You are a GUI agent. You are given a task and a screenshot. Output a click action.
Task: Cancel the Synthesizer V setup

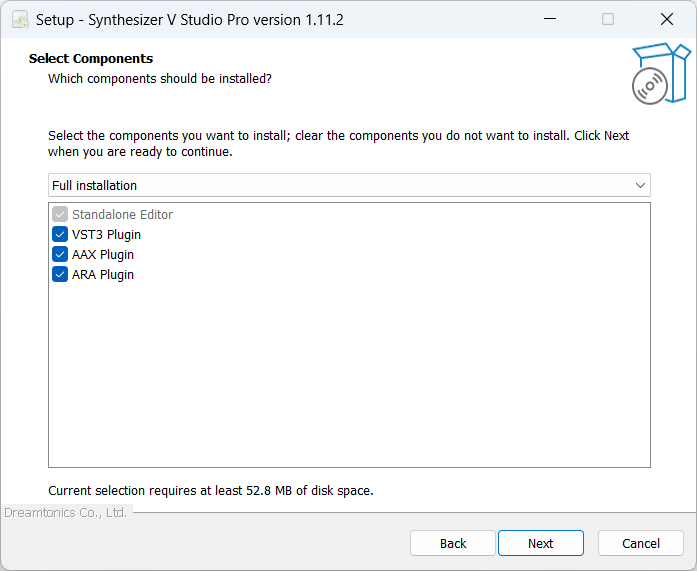click(x=641, y=543)
